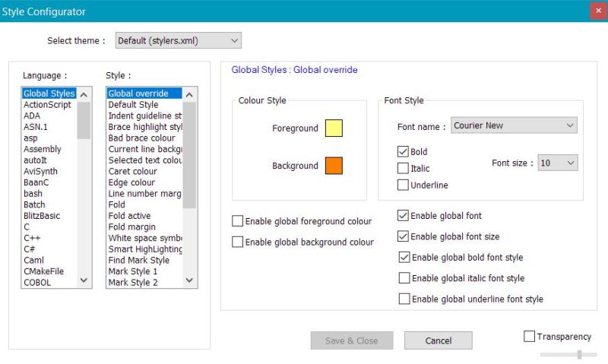Screen dimensions: 608x364
Task: Click the Save & Close button
Action: [x=352, y=340]
